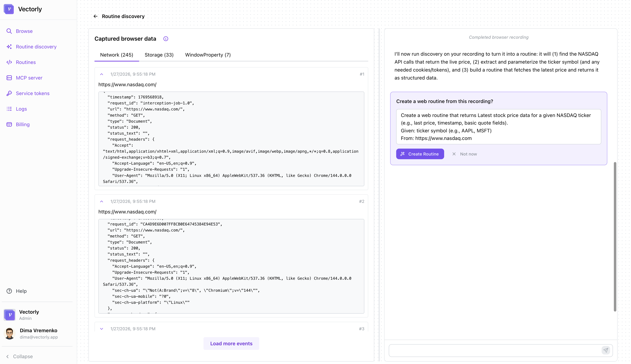This screenshot has height=364, width=631.
Task: Click the back arrow beside Routine discovery
Action: pos(95,16)
